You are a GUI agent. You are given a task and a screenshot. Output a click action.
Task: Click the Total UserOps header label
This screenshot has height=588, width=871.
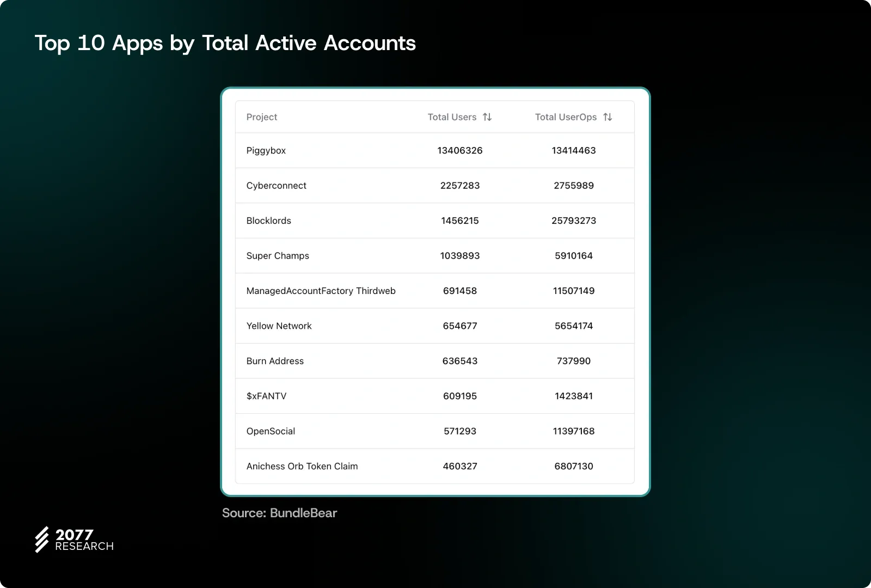[x=566, y=117]
